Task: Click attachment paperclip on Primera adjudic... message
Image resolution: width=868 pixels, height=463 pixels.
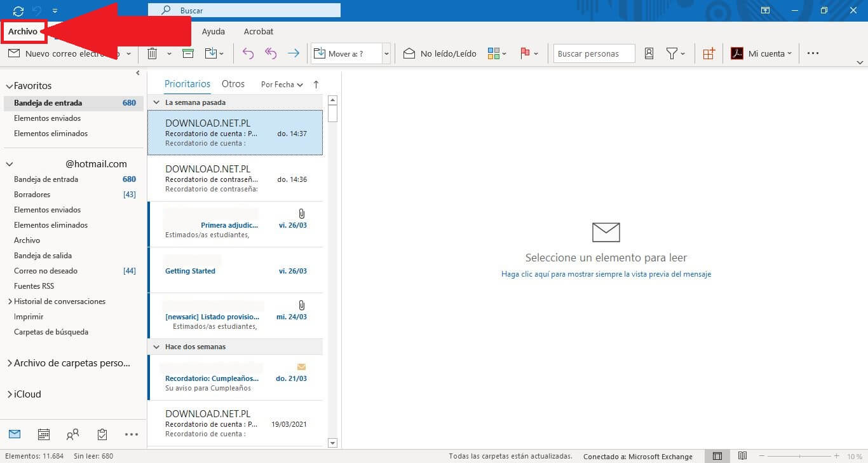Action: coord(302,214)
